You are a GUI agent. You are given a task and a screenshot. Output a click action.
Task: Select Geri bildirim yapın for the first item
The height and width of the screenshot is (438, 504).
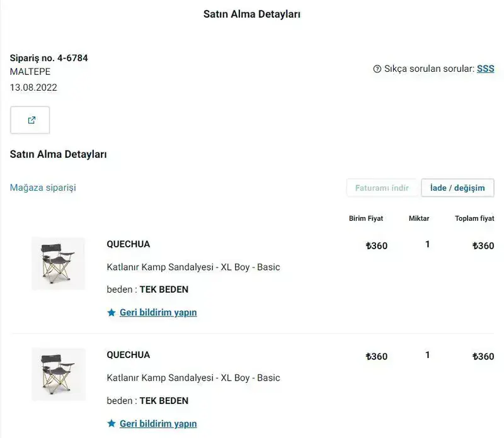158,313
